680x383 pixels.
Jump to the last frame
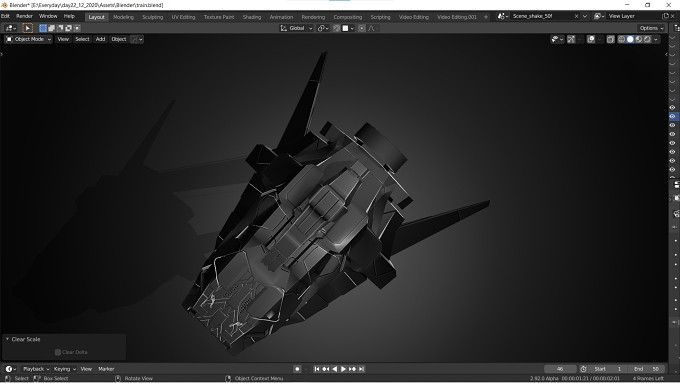pyautogui.click(x=361, y=369)
